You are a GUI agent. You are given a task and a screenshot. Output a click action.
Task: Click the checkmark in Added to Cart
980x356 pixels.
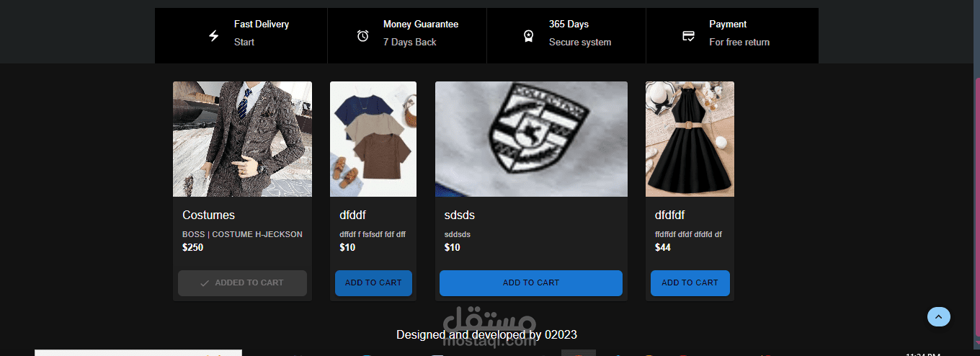[x=205, y=283]
